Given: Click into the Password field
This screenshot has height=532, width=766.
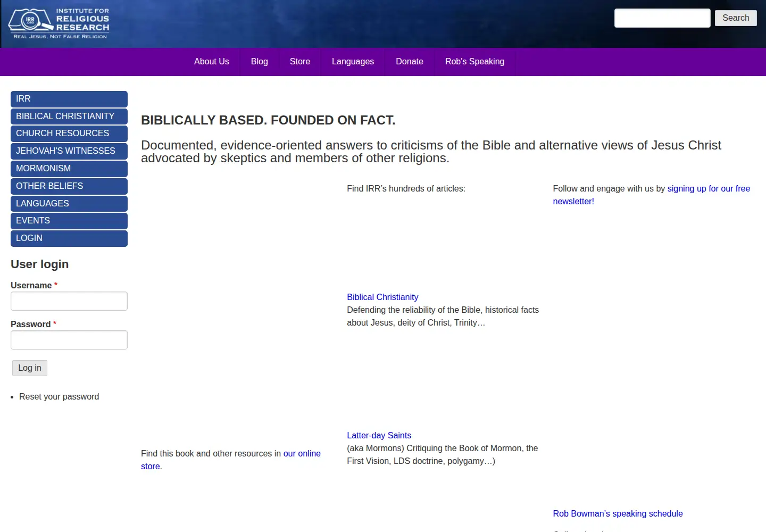Looking at the screenshot, I should [x=69, y=340].
